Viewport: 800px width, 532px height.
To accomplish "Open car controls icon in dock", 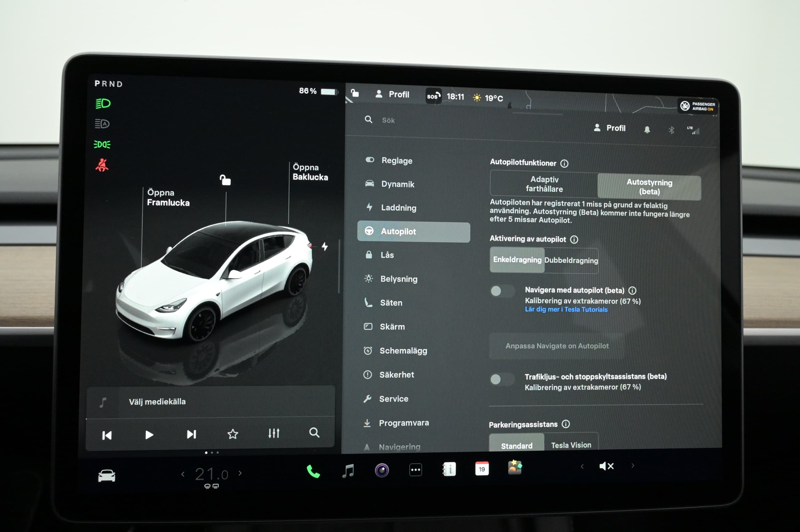I will click(107, 476).
